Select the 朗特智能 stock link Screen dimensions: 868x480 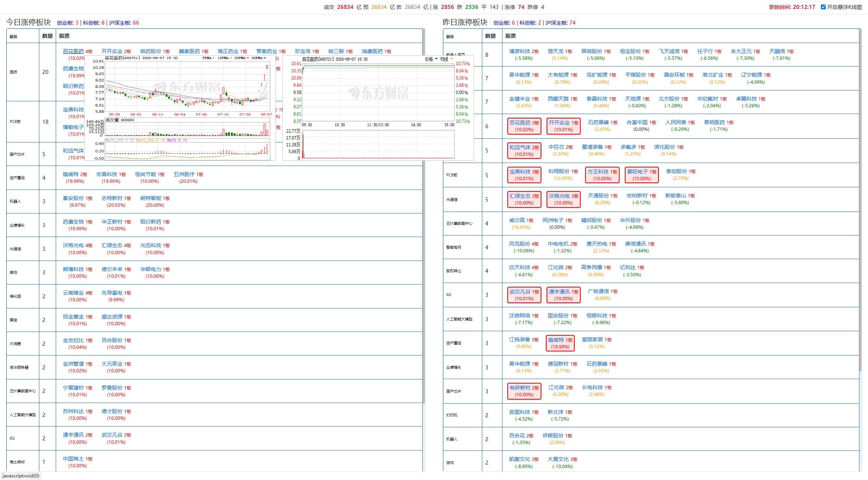[151, 198]
